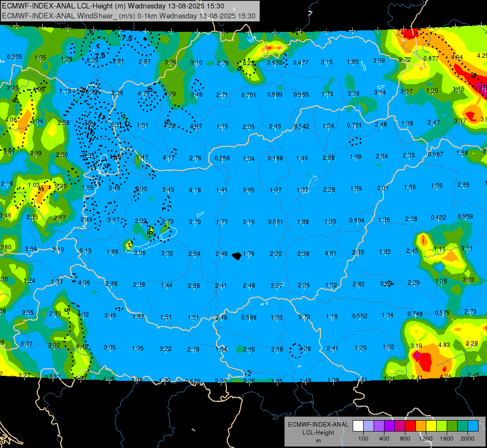
Task: Click the wind shear value 0.575
Action: 443,313
